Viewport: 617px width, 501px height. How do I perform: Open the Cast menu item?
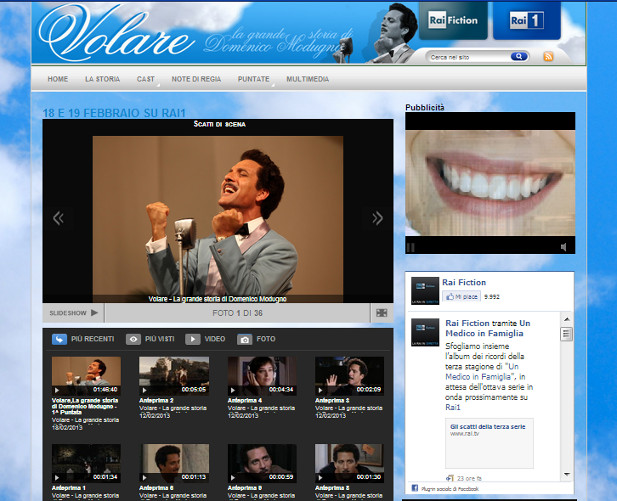coord(145,78)
